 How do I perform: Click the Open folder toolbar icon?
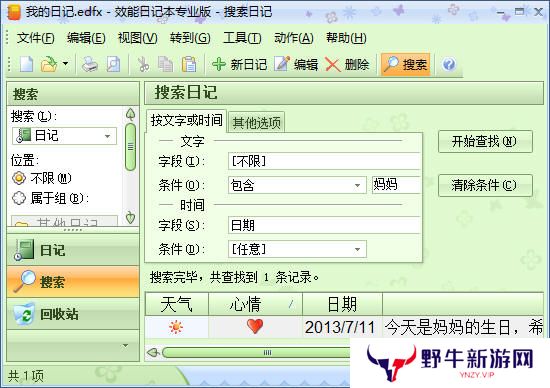(49, 64)
